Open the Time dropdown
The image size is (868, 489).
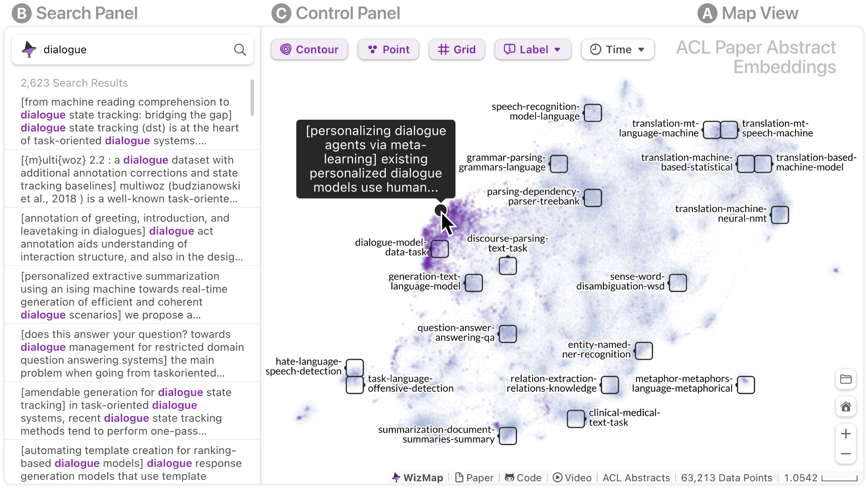(x=617, y=49)
